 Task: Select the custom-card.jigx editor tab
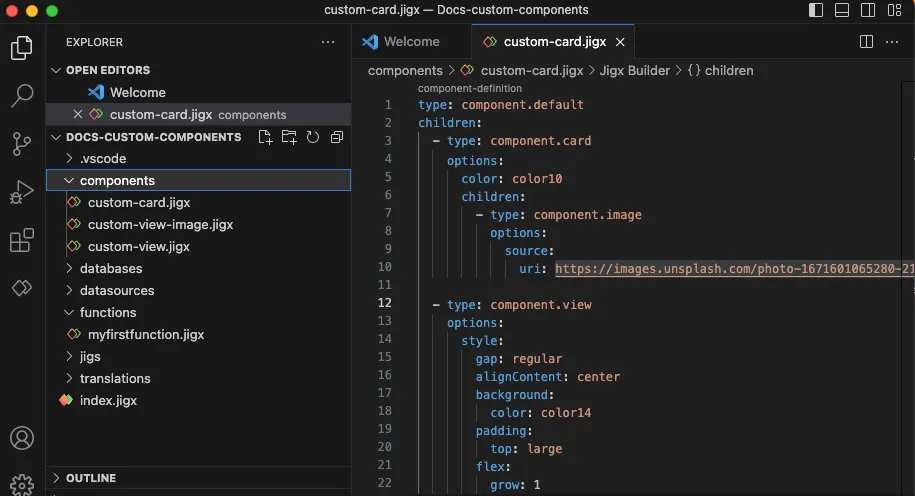coord(553,41)
